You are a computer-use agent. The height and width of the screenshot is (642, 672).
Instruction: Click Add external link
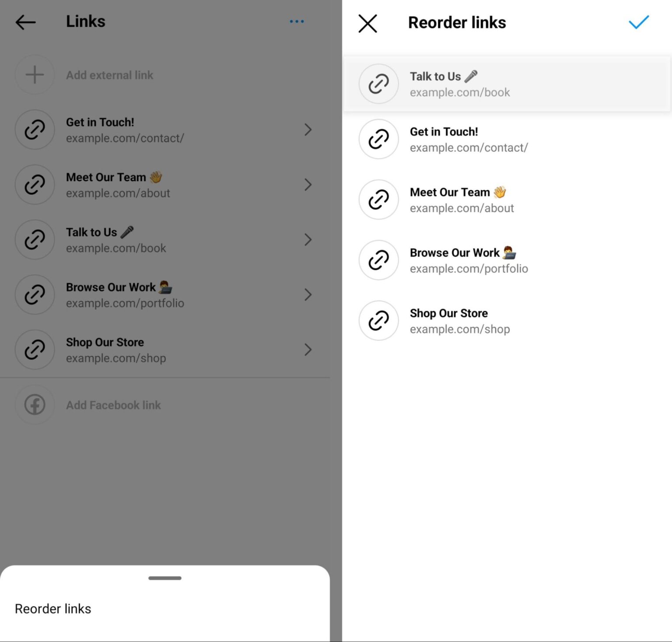109,75
